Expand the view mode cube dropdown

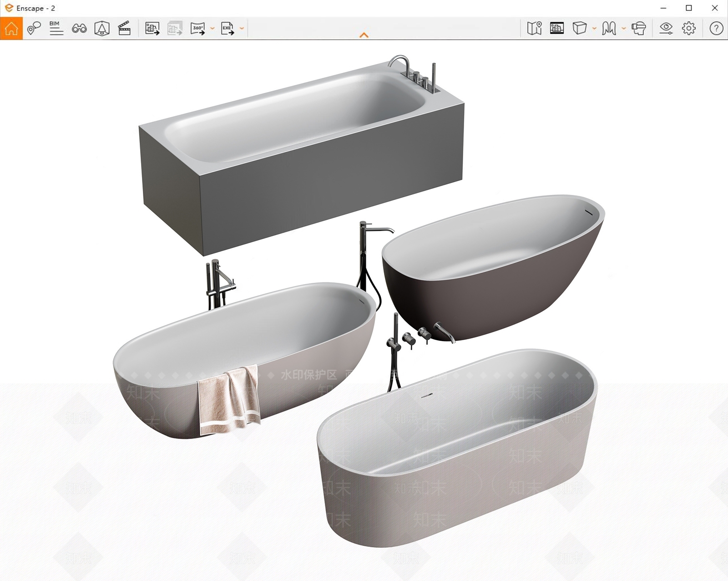[x=594, y=28]
